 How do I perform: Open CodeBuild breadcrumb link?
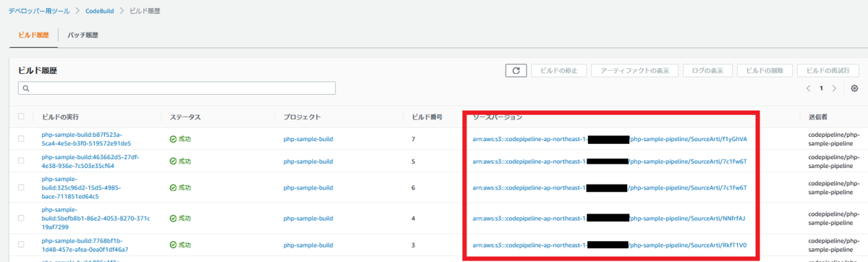coord(100,11)
